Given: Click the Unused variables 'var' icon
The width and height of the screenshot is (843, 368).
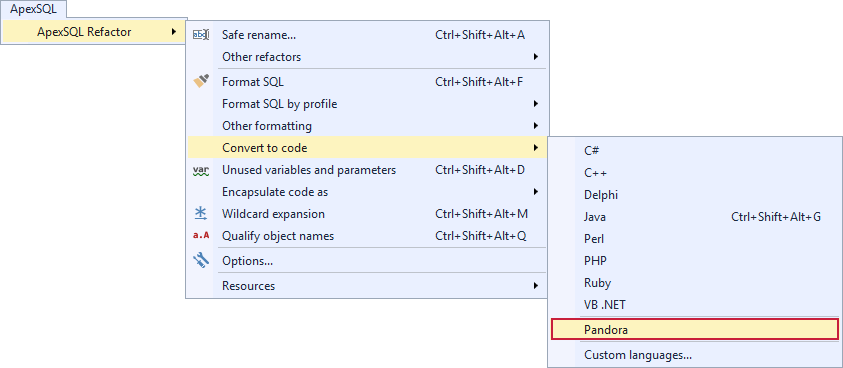Looking at the screenshot, I should (x=201, y=171).
